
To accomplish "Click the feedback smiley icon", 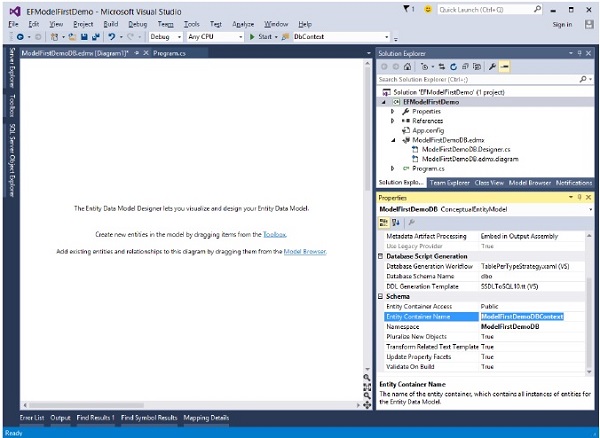I will 428,9.
